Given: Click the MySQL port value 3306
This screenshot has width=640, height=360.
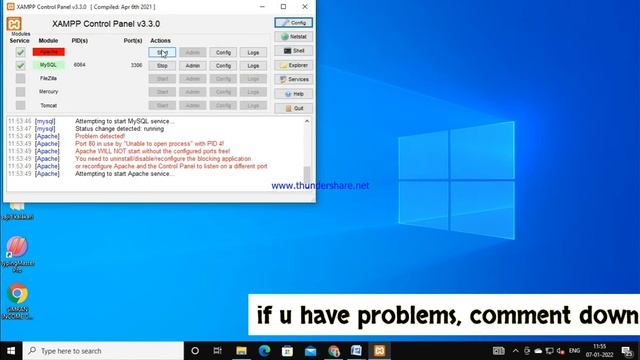Looking at the screenshot, I should [136, 65].
